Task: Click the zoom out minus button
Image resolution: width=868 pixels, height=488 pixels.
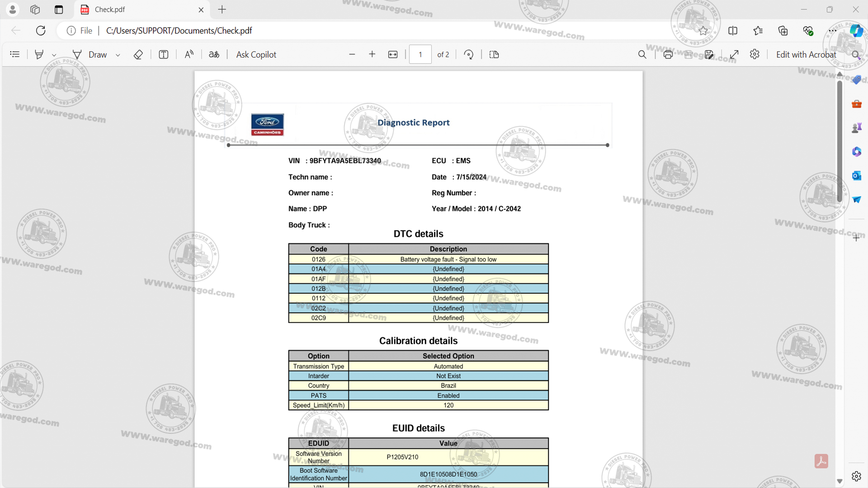Action: click(351, 54)
